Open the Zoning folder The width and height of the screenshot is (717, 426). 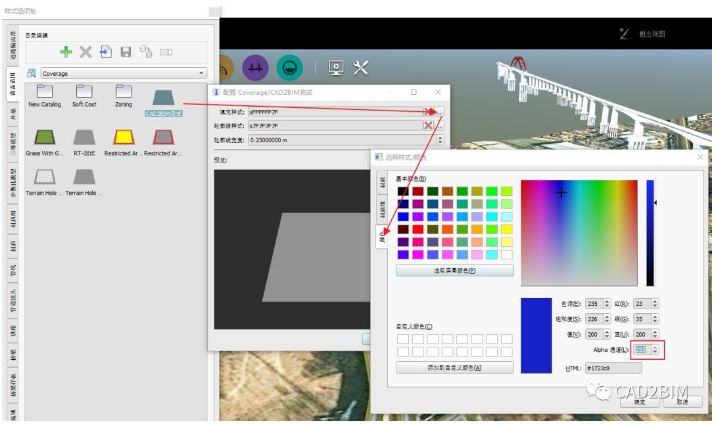pos(124,94)
